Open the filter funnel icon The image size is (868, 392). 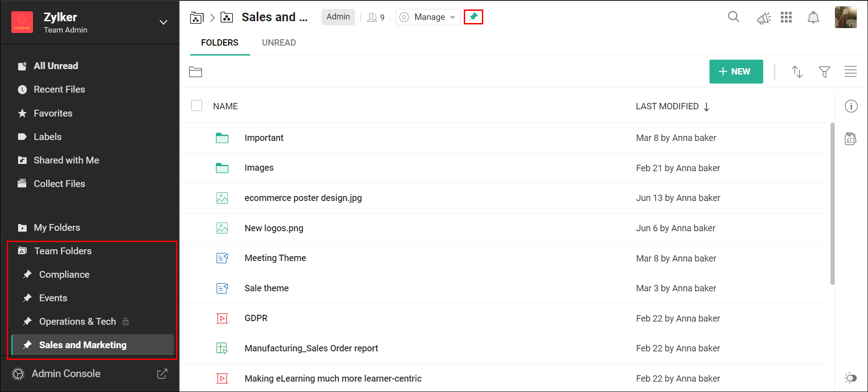point(824,72)
